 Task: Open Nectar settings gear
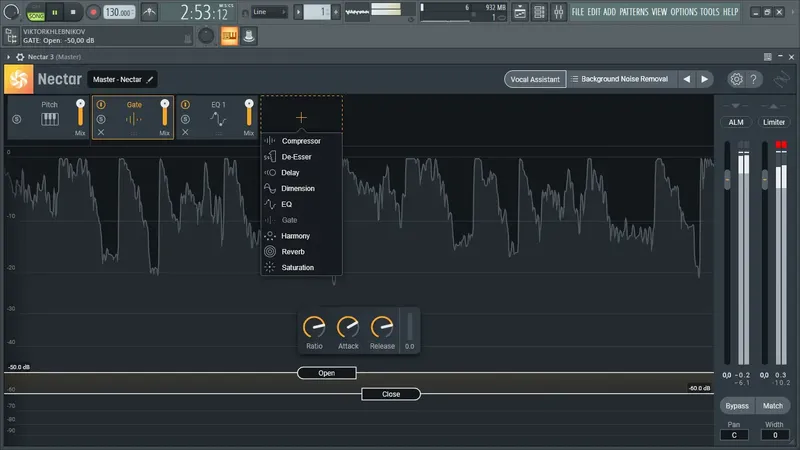point(736,79)
